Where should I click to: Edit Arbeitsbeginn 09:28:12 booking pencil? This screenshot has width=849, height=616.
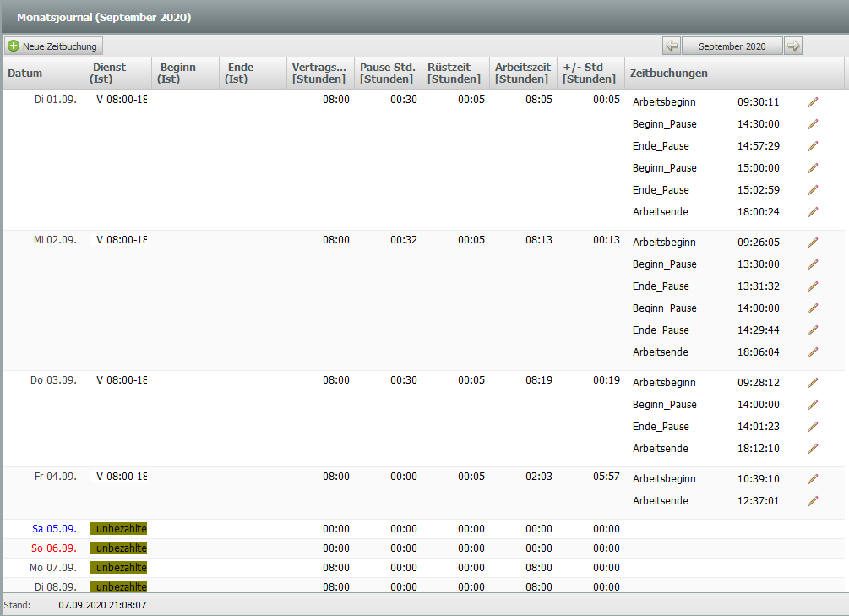(x=813, y=383)
